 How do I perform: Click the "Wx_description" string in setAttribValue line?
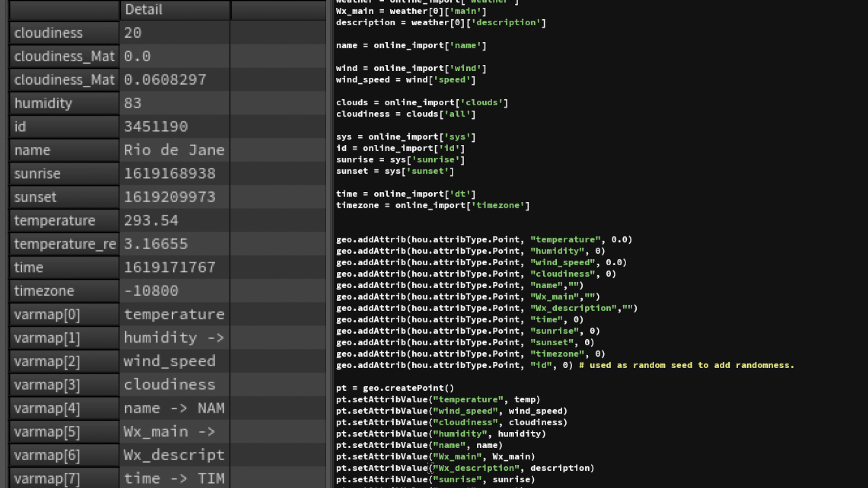click(476, 468)
